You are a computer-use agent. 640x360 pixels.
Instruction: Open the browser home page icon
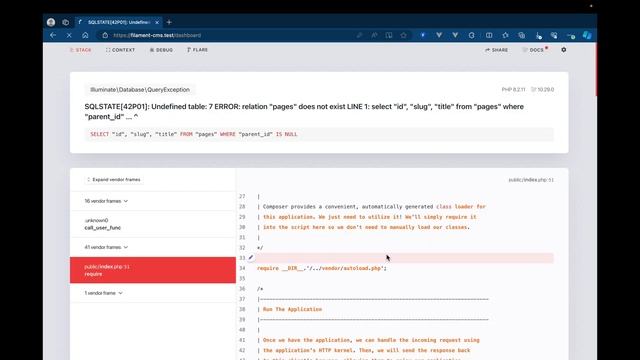pyautogui.click(x=85, y=36)
